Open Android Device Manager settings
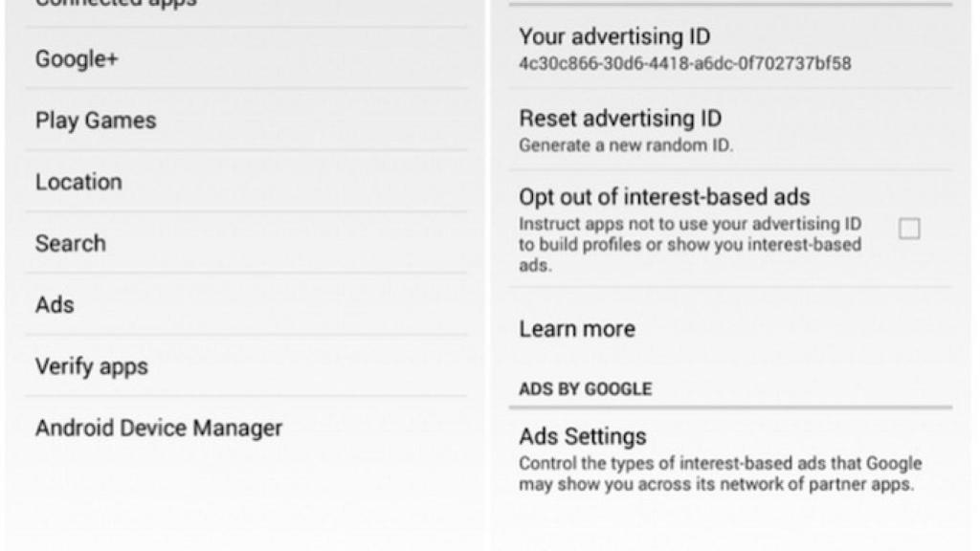This screenshot has height=551, width=980. 158,428
